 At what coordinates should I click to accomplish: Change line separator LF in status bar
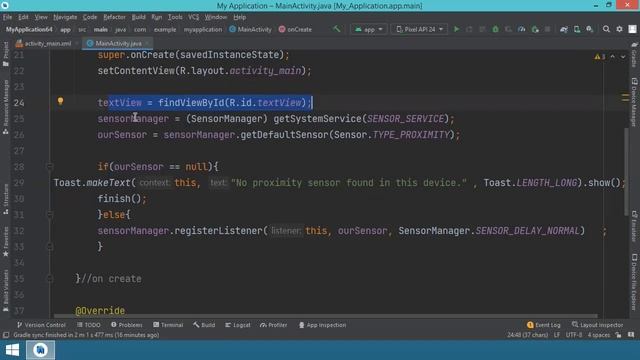coord(557,335)
